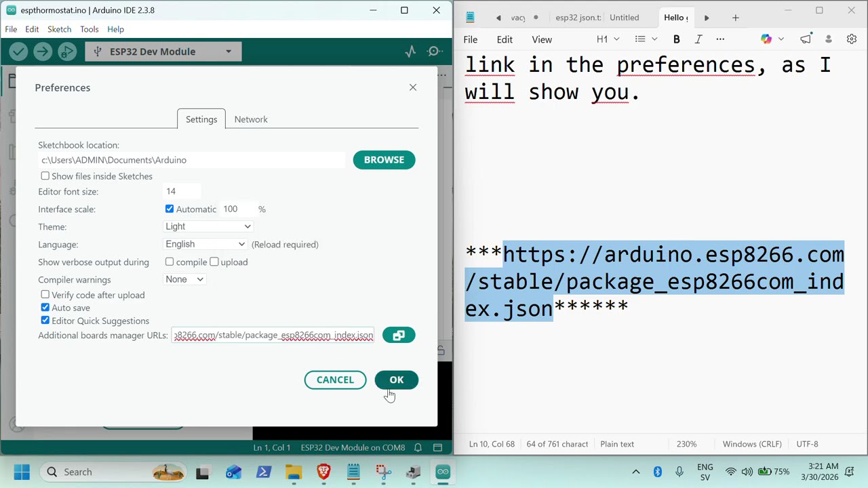Screen dimensions: 868x488
Task: Click UTF-8 encoding in Notepad status bar
Action: pos(807,444)
